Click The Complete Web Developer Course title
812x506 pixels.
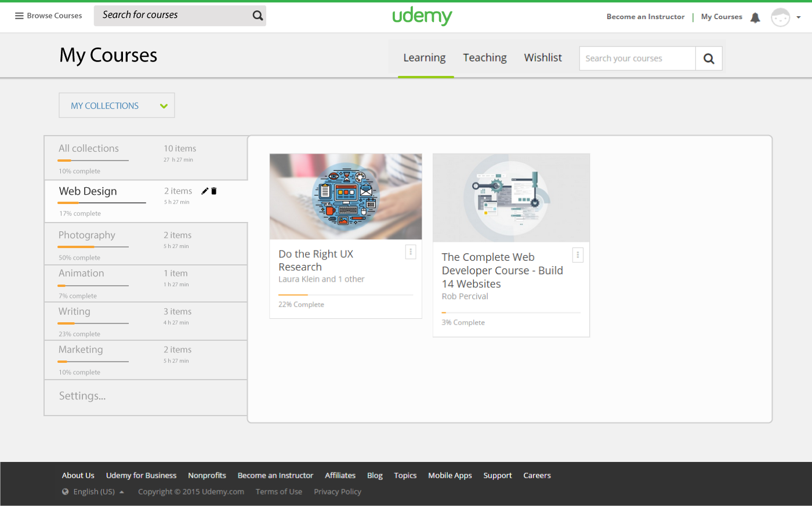point(502,271)
